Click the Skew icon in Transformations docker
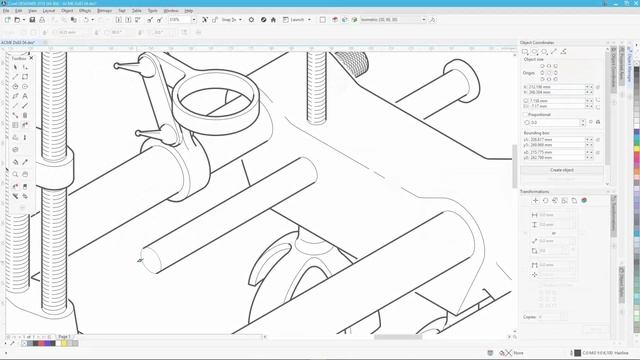640x360 pixels. coord(574,200)
